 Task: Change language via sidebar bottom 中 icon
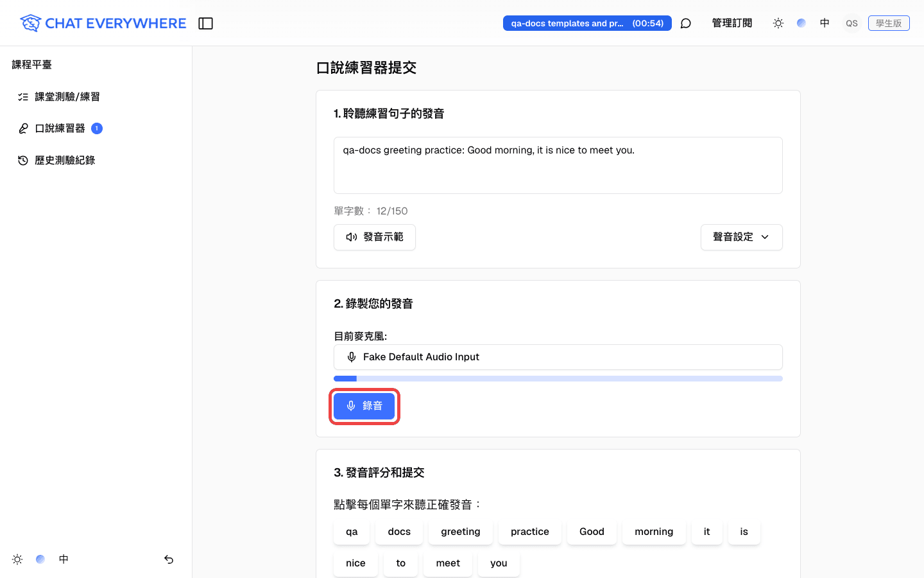(64, 559)
